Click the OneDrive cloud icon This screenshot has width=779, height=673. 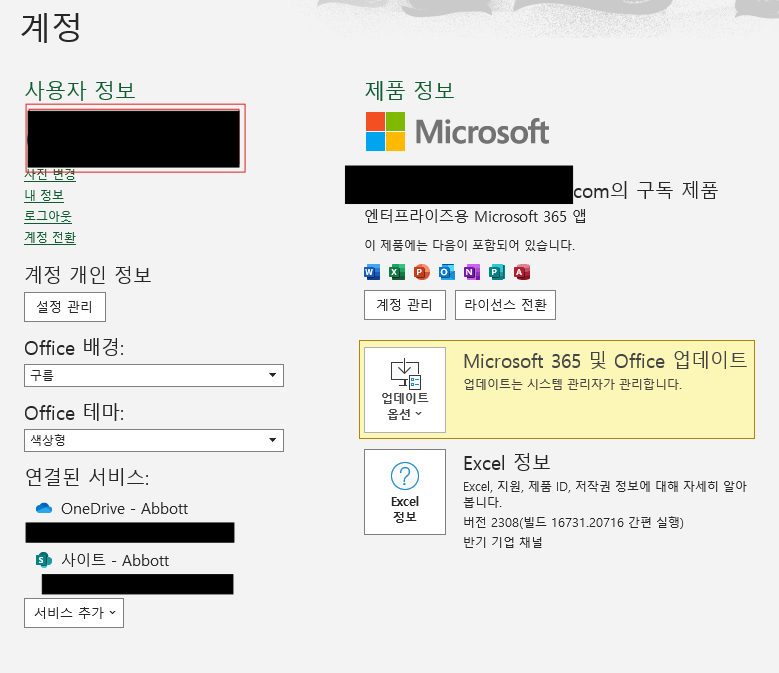point(44,508)
